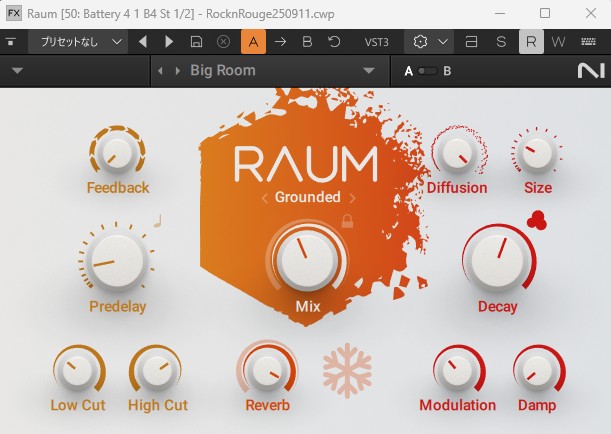The width and height of the screenshot is (611, 434).
Task: Expand the dropdown arrow beside the gear
Action: point(443,41)
